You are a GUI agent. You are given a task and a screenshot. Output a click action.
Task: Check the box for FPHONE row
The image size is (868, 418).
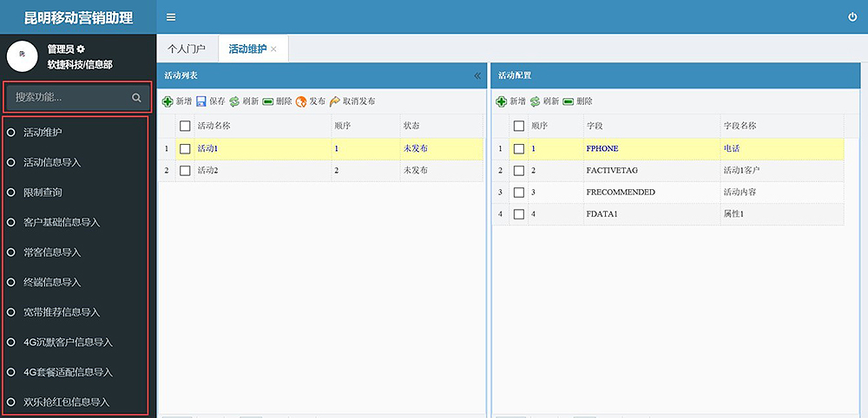[x=519, y=149]
